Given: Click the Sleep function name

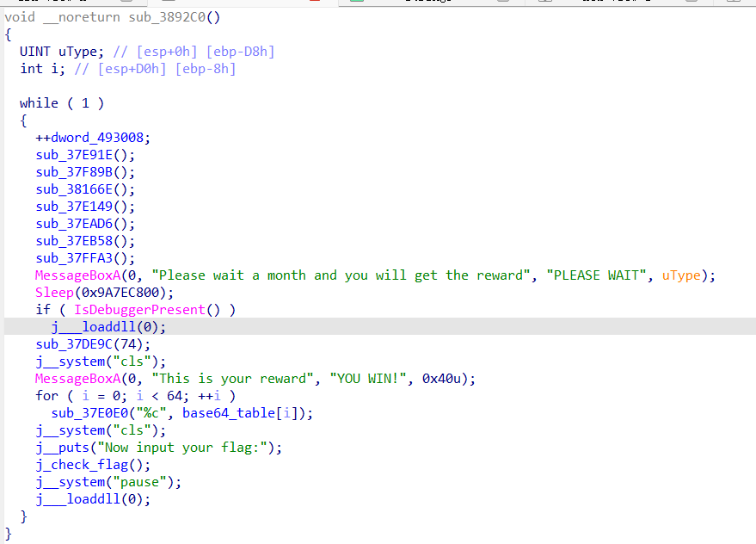Looking at the screenshot, I should 54,293.
